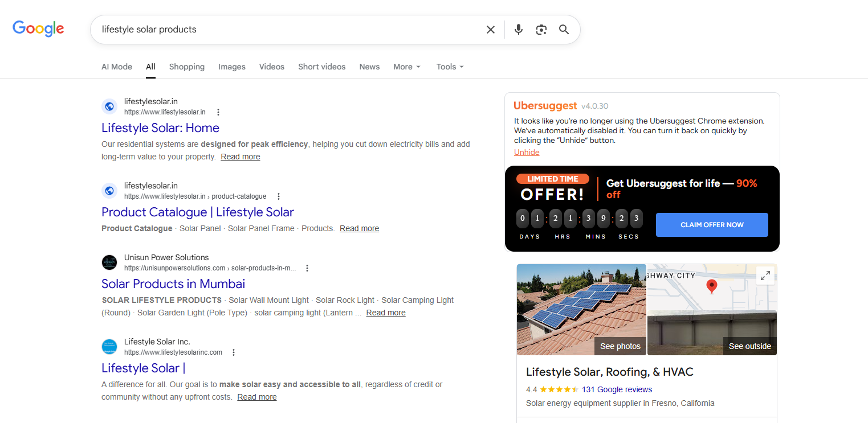Screen dimensions: 868x423
Task: Open the Videos tab
Action: (x=272, y=67)
